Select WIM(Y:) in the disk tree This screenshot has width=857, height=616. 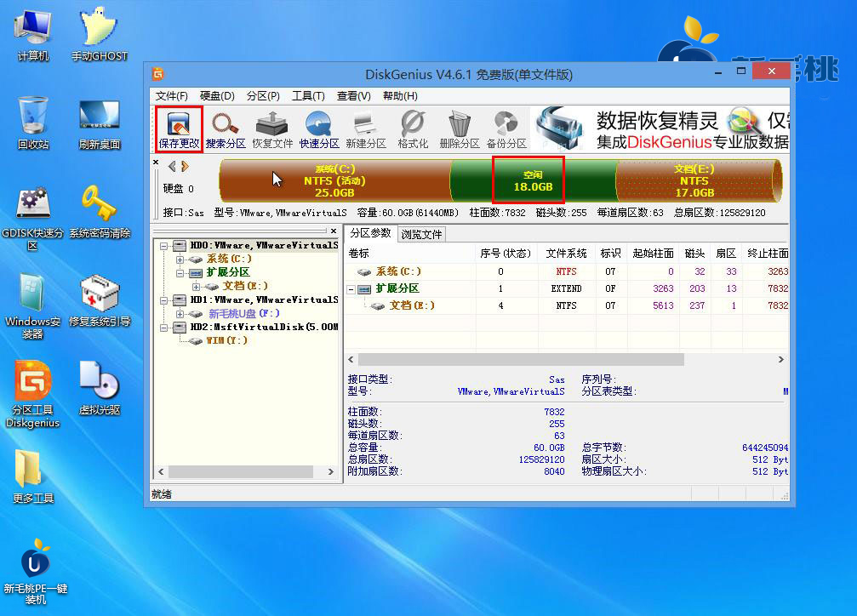click(226, 340)
